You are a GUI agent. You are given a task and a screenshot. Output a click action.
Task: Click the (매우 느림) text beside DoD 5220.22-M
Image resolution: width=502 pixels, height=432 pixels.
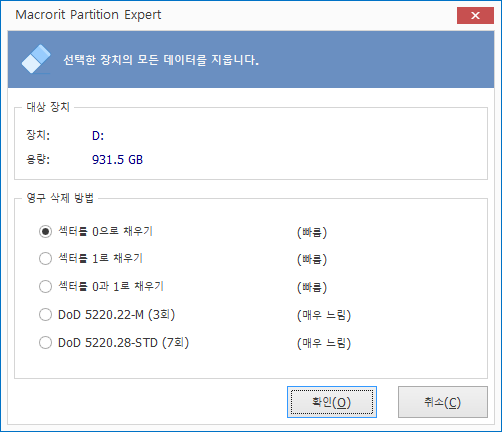(324, 315)
